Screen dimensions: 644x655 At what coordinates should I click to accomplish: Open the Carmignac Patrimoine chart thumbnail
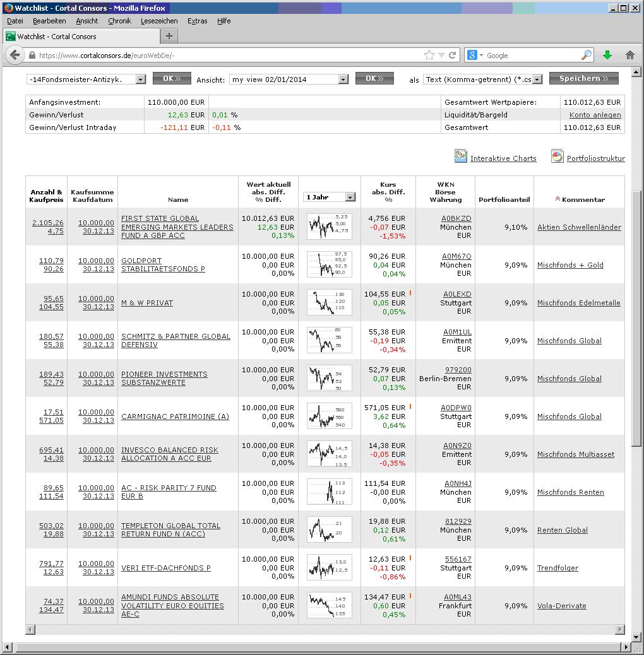click(330, 416)
